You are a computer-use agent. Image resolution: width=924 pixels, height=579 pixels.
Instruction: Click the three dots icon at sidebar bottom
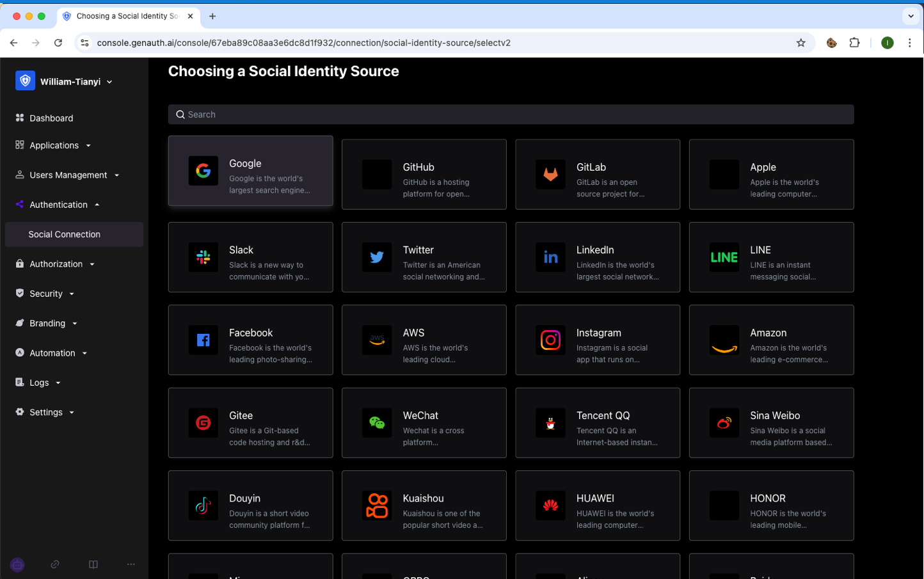pos(131,564)
